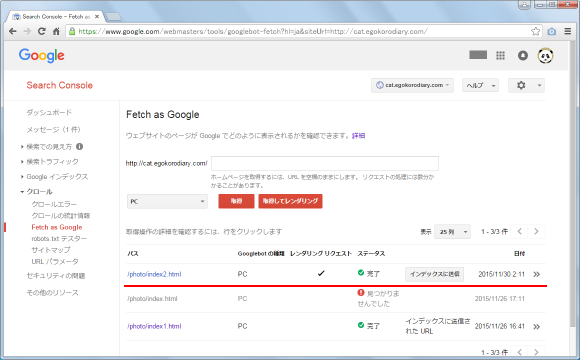This screenshot has height=360, width=580.
Task: Click the 2015/11/30 2:11 date cell
Action: tap(501, 274)
